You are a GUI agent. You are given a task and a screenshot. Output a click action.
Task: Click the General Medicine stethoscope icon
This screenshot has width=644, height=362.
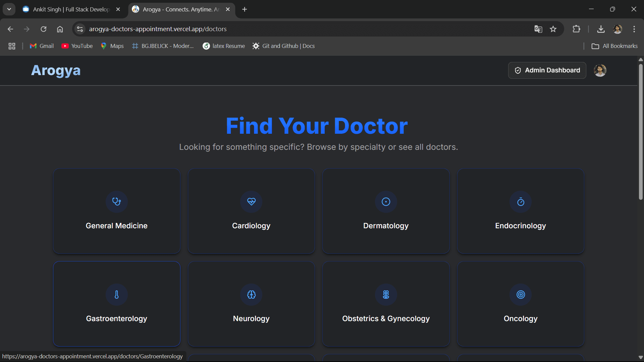click(x=116, y=201)
